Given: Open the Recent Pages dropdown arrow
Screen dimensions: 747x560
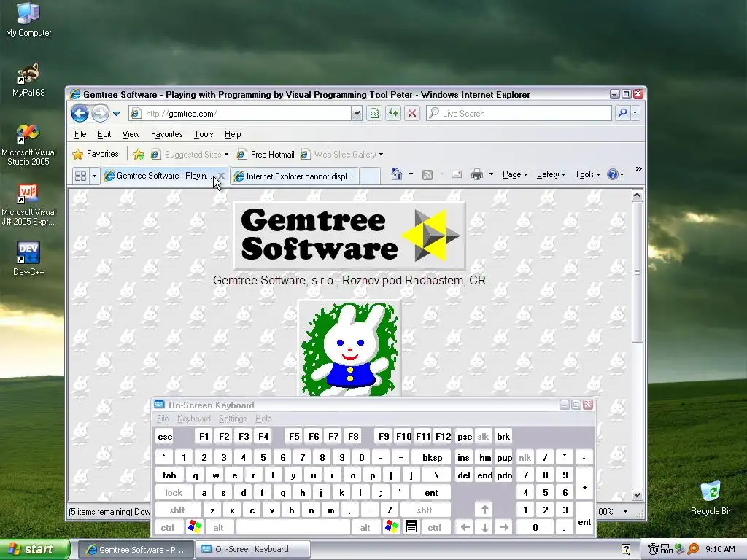Looking at the screenshot, I should click(116, 113).
